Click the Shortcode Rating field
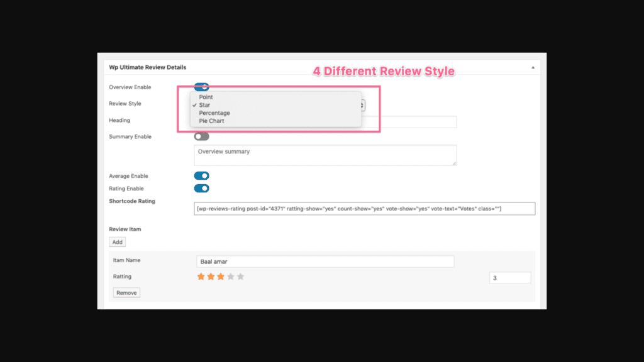644x362 pixels. [364, 209]
